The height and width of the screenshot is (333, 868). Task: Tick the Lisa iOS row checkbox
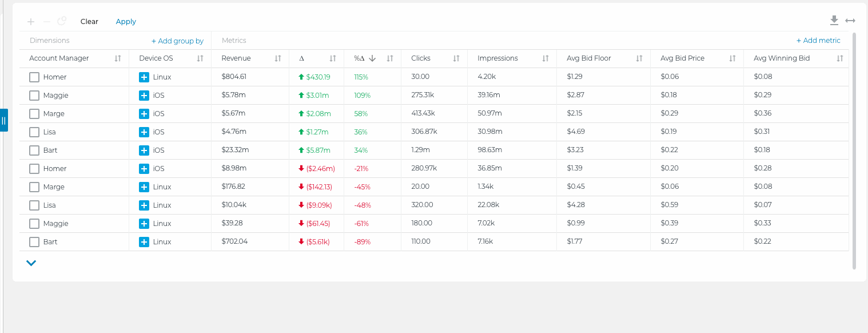pos(34,132)
